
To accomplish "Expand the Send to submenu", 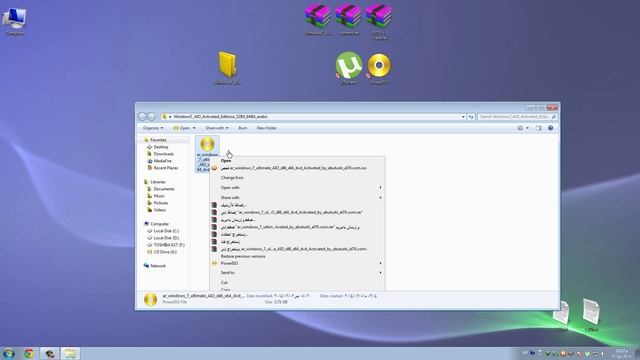I will (x=297, y=273).
